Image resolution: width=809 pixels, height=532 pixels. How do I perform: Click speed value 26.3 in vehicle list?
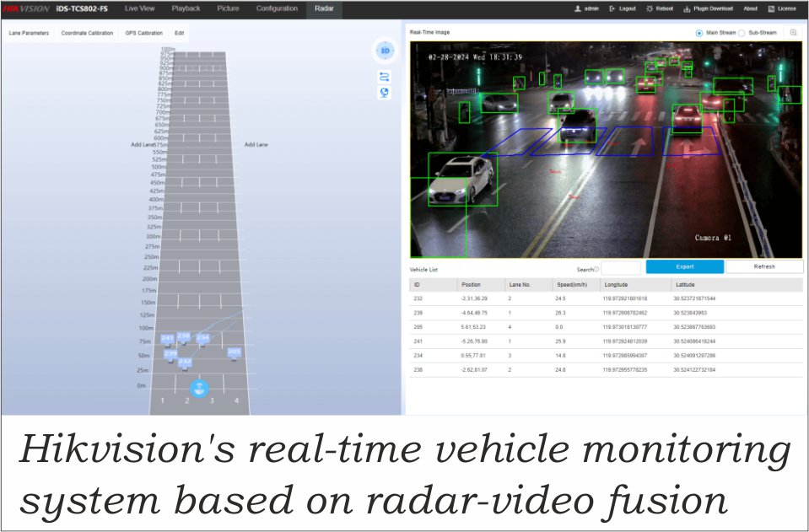pos(560,313)
